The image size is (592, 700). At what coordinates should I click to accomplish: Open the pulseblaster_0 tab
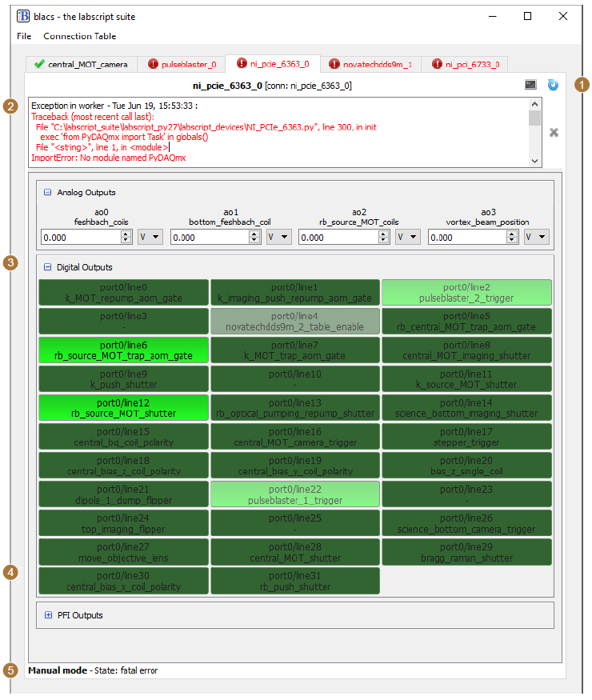[182, 64]
